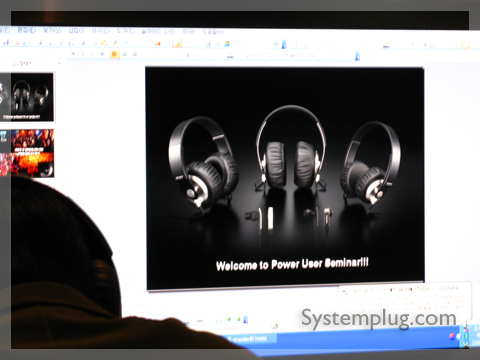This screenshot has height=360, width=480.
Task: Open the 보기(V) View menu
Action: pyautogui.click(x=52, y=31)
